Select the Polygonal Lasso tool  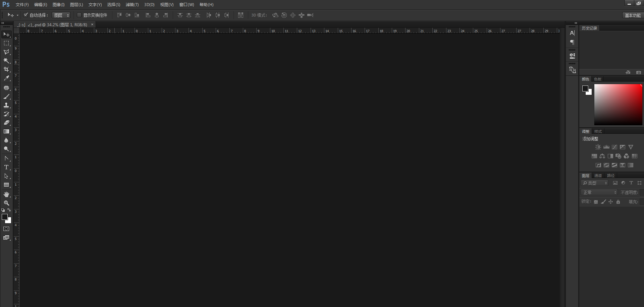[x=6, y=52]
